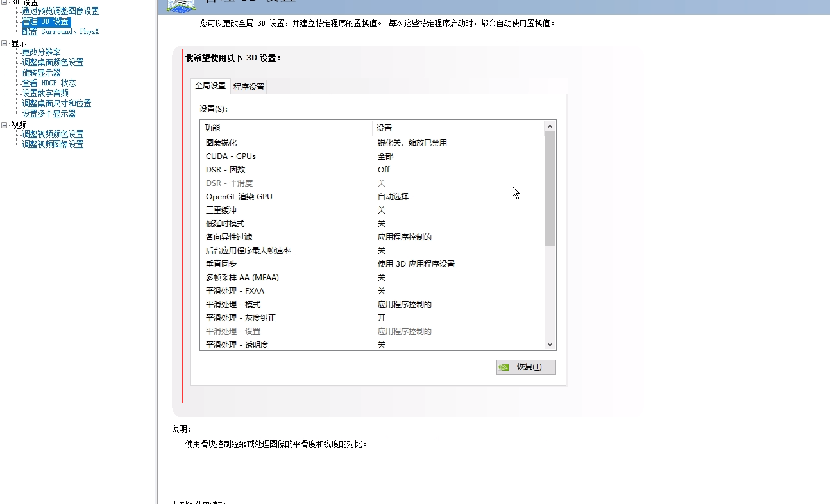This screenshot has height=504, width=830.
Task: Open 设置多个显示器 page
Action: (49, 114)
